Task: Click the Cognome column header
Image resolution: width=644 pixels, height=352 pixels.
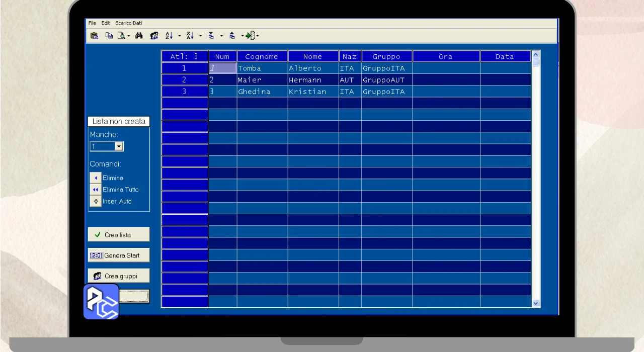Action: (x=262, y=56)
